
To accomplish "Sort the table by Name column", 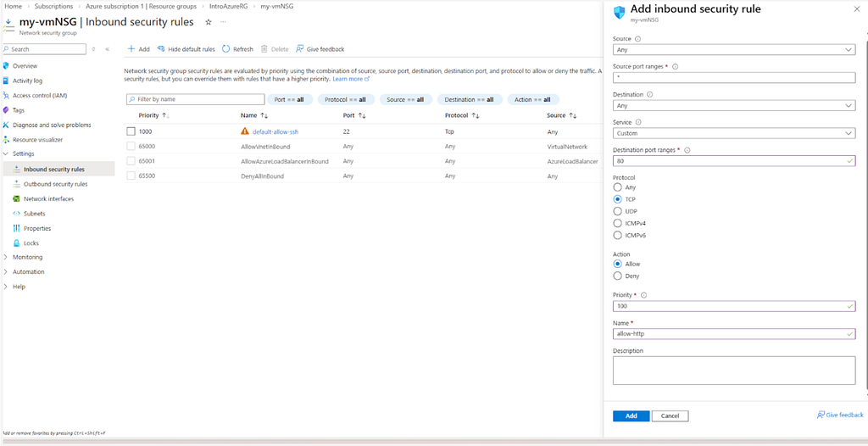I will (264, 115).
